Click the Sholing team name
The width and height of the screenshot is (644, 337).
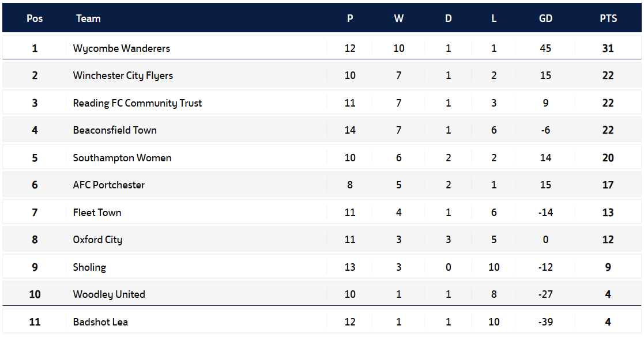(x=89, y=267)
